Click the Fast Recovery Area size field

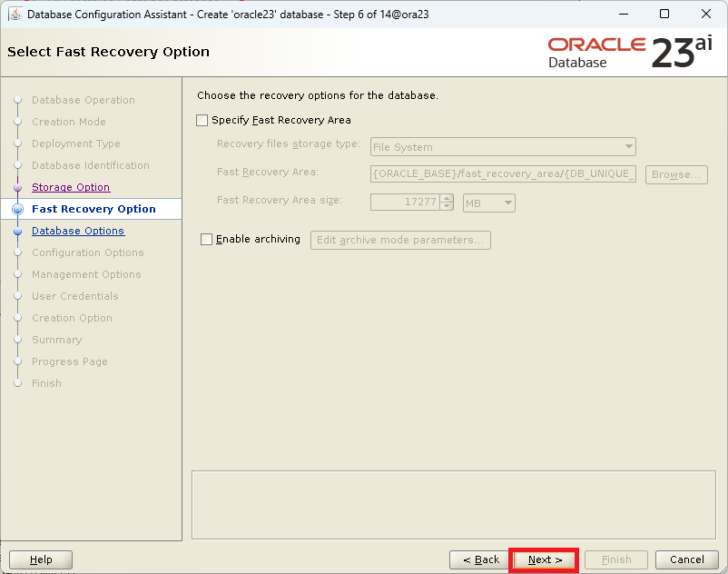405,202
